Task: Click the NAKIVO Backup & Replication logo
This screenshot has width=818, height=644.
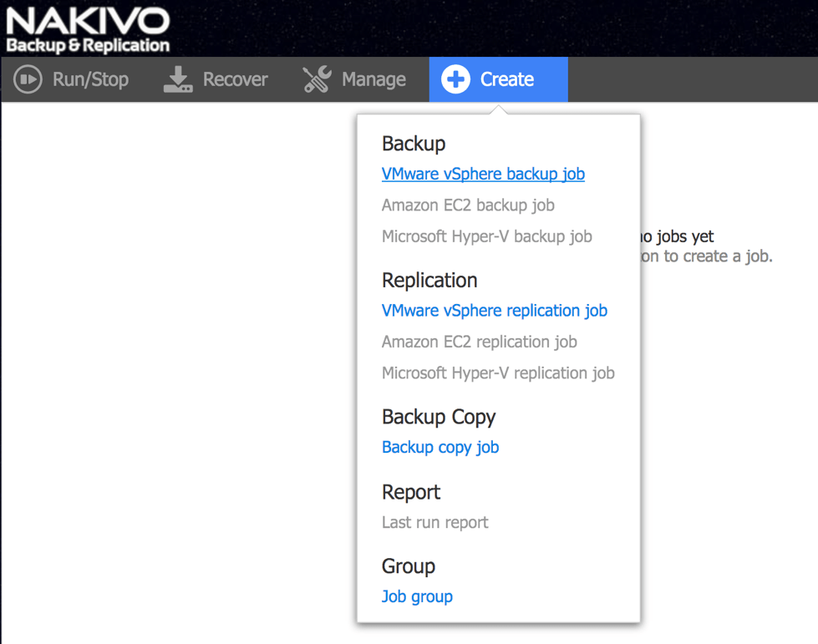Action: tap(88, 30)
